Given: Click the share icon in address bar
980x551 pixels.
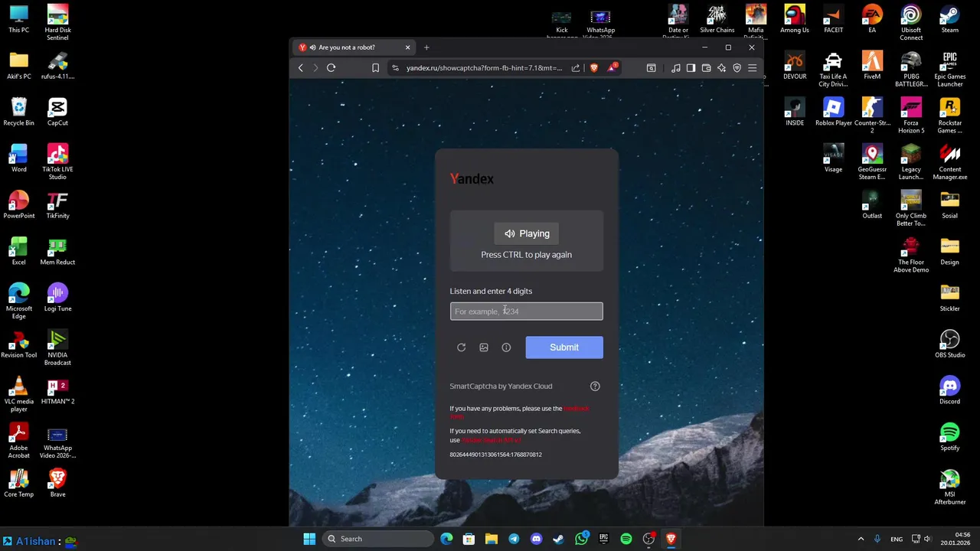Looking at the screenshot, I should pos(576,68).
